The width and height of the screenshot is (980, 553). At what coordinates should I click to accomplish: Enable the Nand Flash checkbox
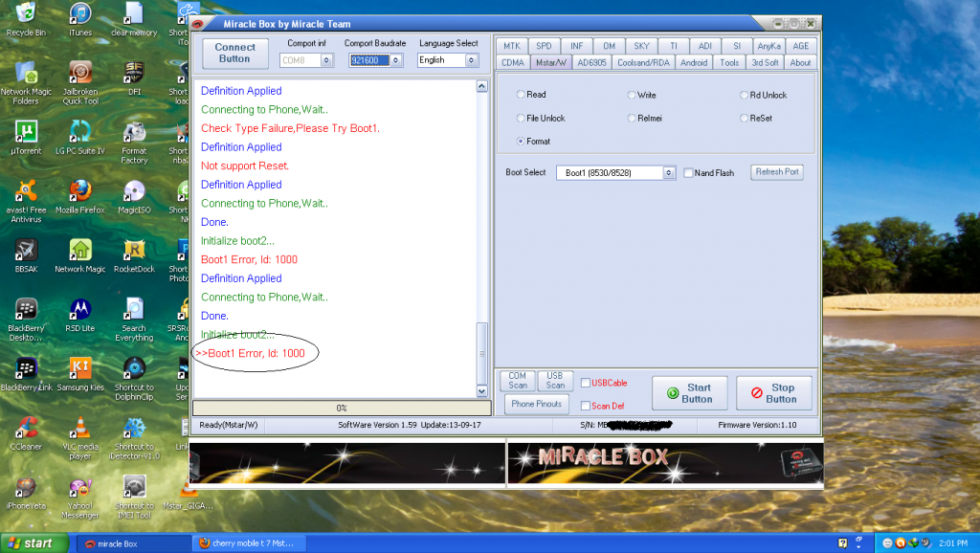tap(688, 173)
